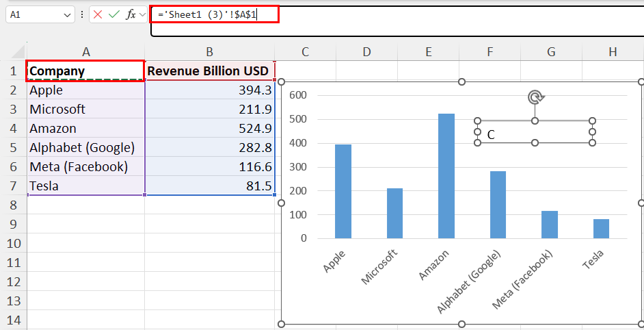
Task: Click the chart's left-middle resize handle
Action: (282, 203)
